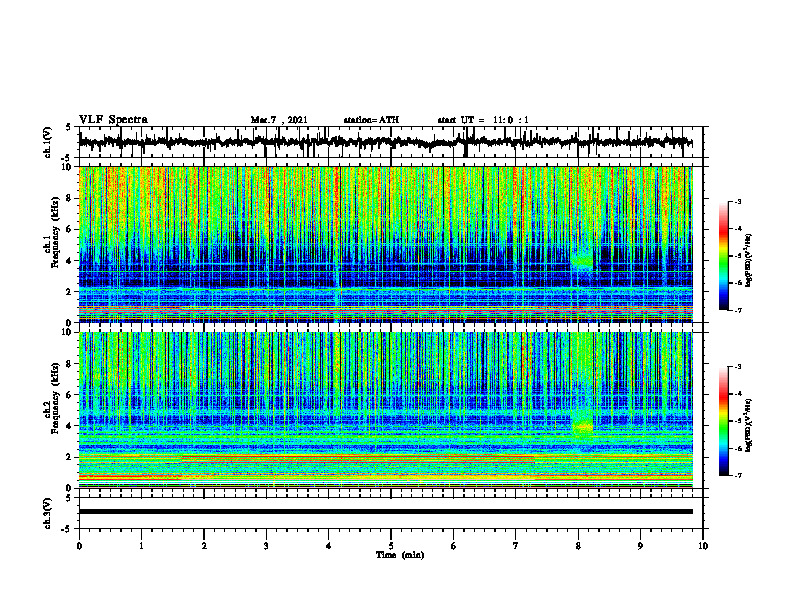Click the "-7" tick on ch.2 colorbar
792x612 pixels.
[737, 475]
